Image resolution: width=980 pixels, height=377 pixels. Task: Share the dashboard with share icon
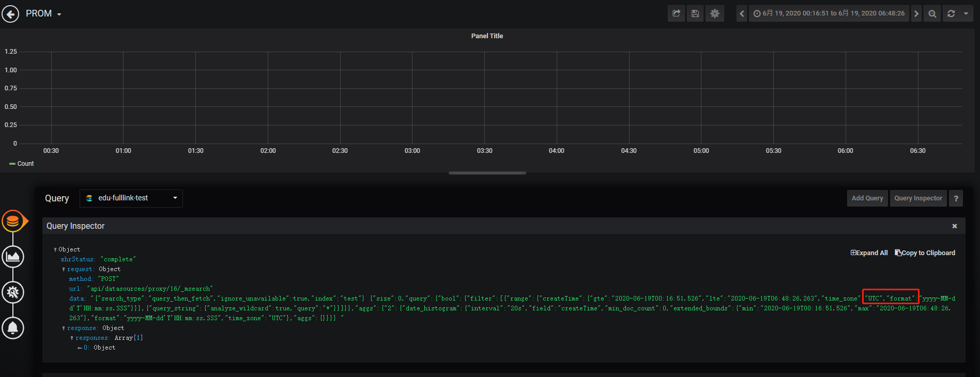click(676, 13)
